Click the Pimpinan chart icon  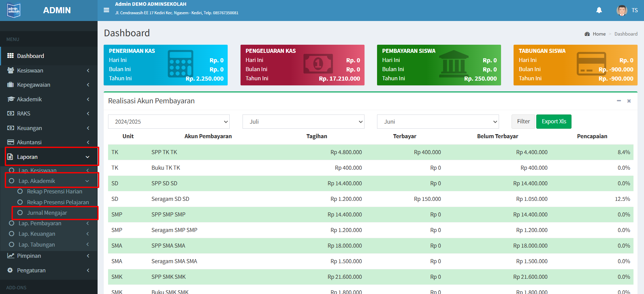(x=11, y=256)
